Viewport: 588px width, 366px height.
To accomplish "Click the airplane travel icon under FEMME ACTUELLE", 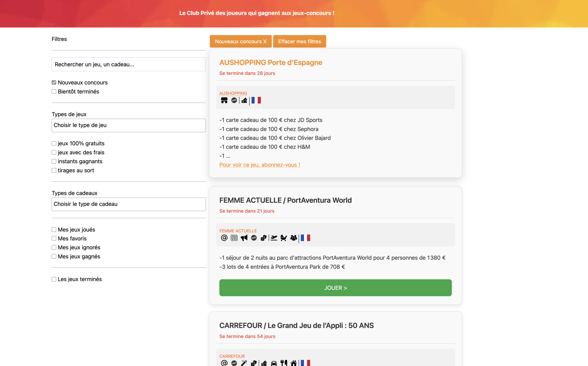I will tap(274, 238).
